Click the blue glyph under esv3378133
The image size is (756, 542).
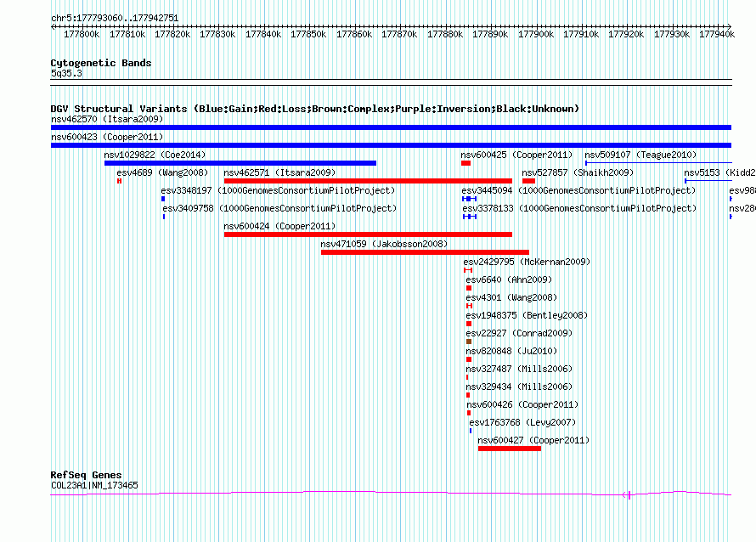(470, 217)
